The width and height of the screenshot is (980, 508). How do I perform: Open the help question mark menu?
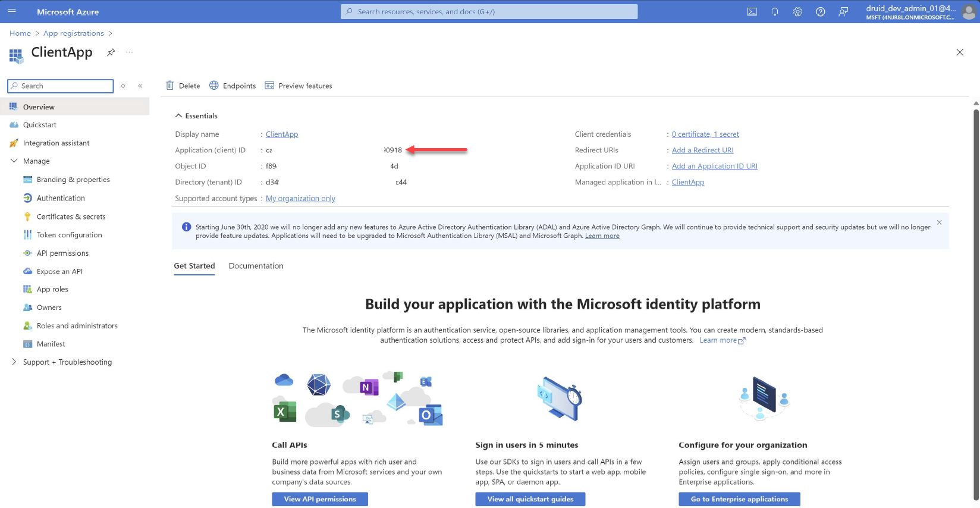point(821,12)
